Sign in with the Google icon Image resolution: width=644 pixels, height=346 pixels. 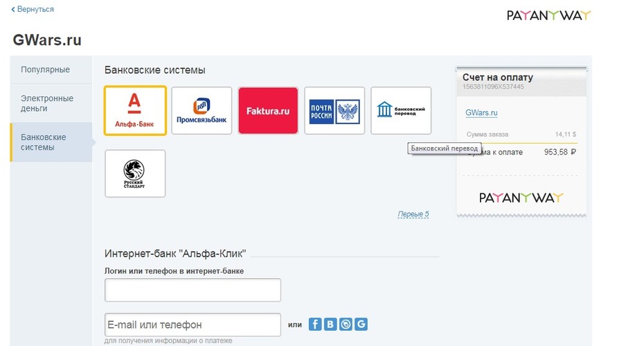point(361,325)
